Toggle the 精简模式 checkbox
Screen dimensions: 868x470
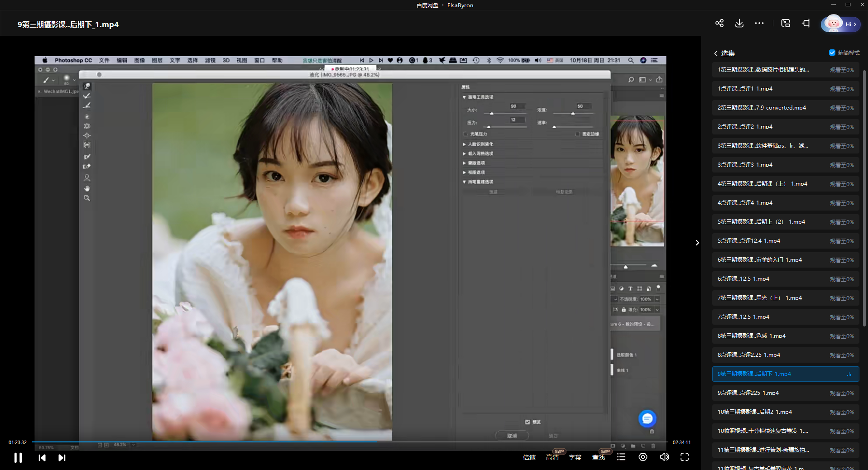pyautogui.click(x=832, y=53)
